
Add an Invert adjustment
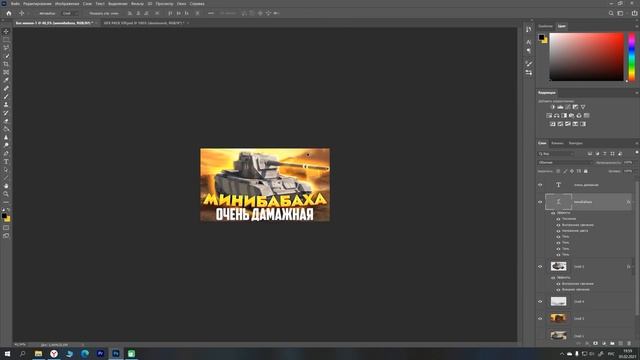click(553, 124)
